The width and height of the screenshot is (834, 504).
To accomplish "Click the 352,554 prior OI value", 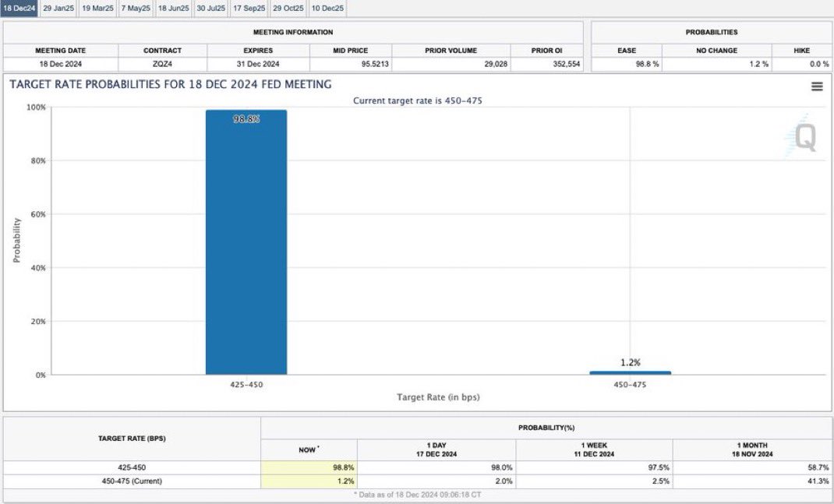I will tap(566, 64).
